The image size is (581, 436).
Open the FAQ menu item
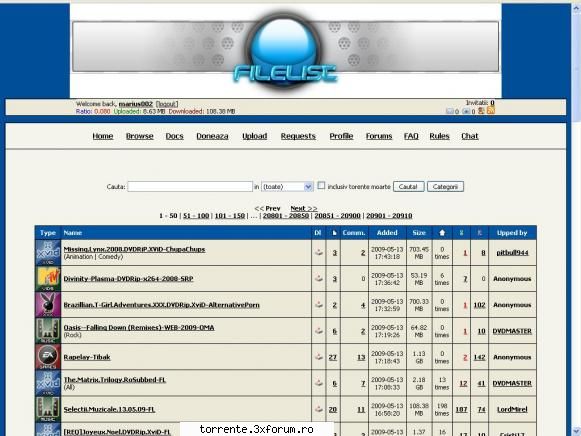point(411,136)
